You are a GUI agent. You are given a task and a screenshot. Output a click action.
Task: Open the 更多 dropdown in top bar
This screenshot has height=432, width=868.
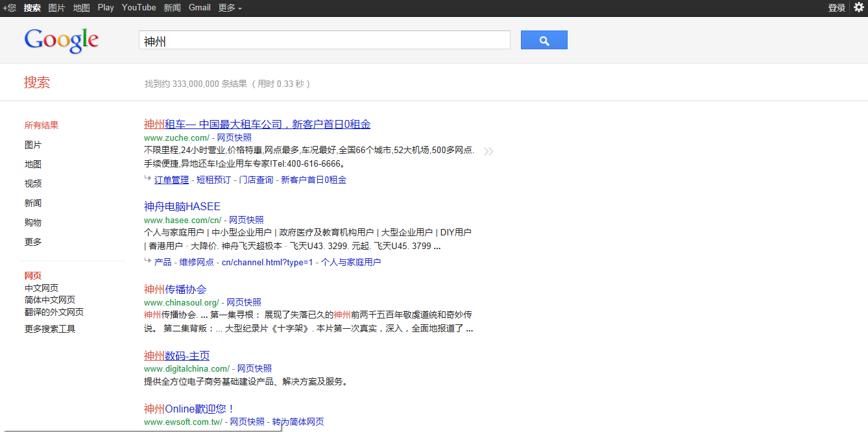click(x=230, y=8)
